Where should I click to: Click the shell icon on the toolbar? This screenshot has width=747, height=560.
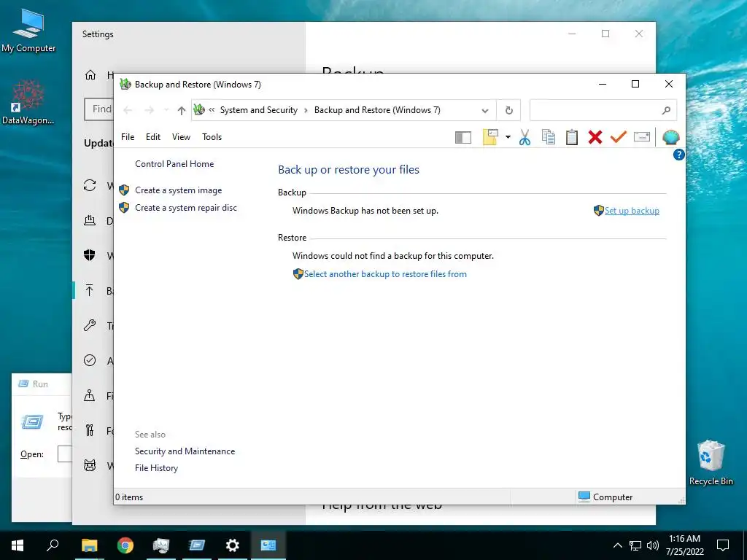(671, 137)
